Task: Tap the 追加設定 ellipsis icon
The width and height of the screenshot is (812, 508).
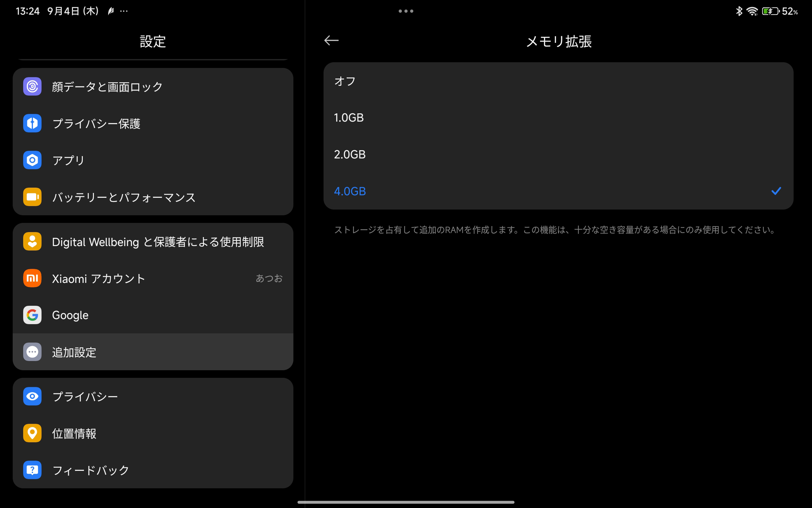Action: click(32, 352)
